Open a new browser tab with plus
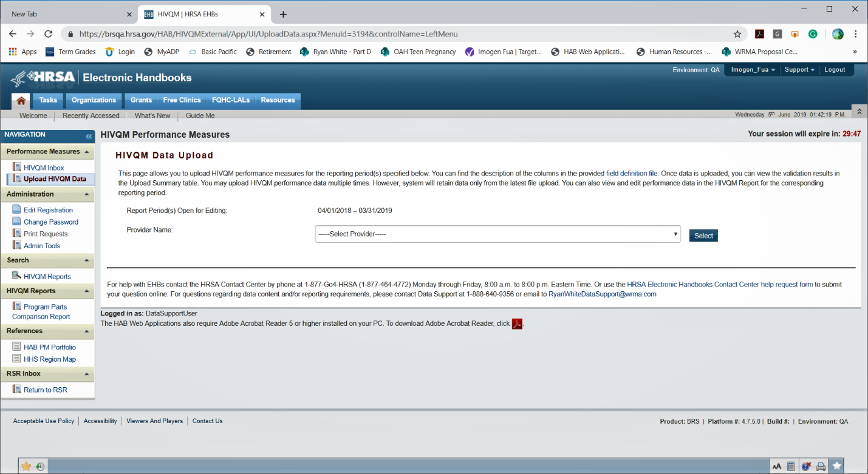 coord(283,15)
